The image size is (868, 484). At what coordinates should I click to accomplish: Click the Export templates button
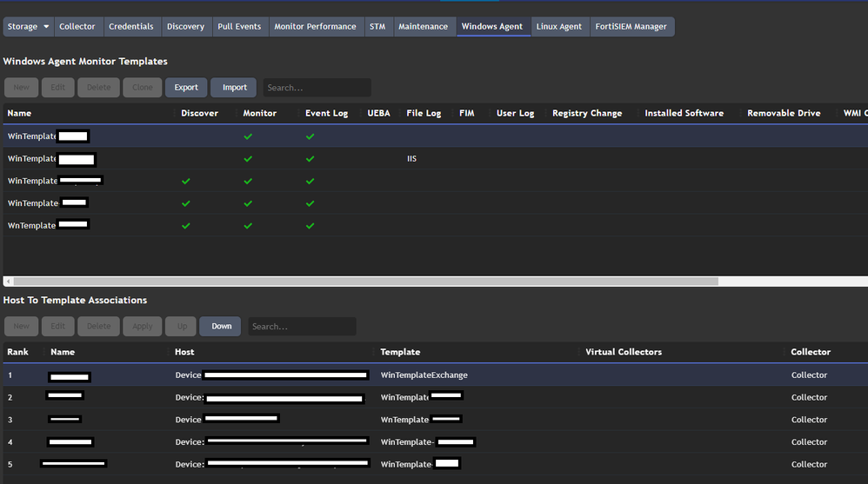tap(186, 88)
